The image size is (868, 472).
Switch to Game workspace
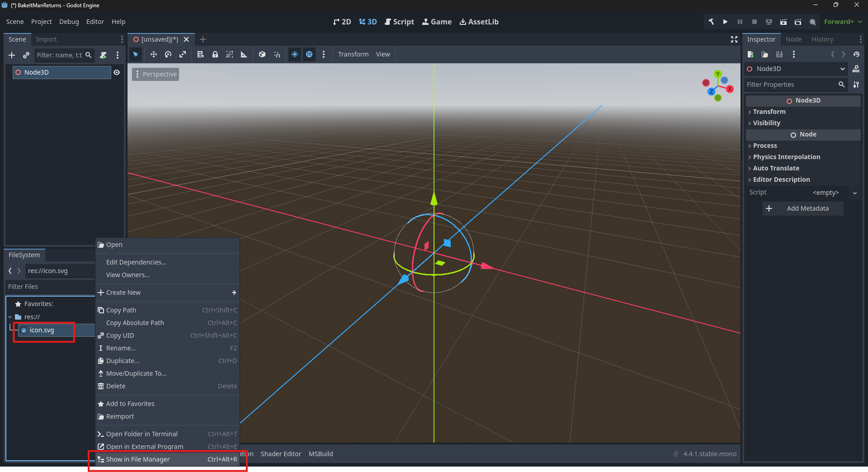point(437,22)
